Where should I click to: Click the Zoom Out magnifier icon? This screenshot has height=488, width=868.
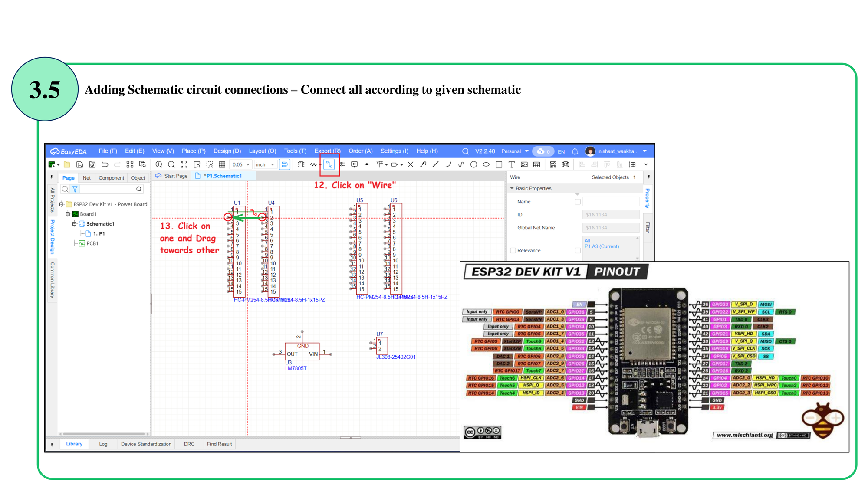[171, 164]
